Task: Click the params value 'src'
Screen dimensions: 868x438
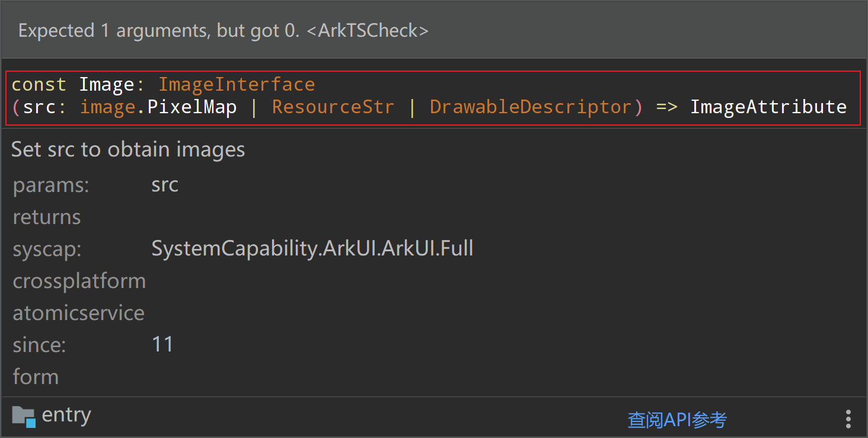Action: pos(165,185)
